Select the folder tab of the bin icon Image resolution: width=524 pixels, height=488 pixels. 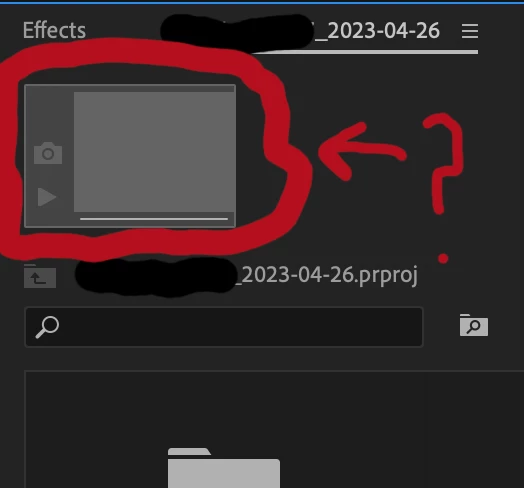coord(189,452)
